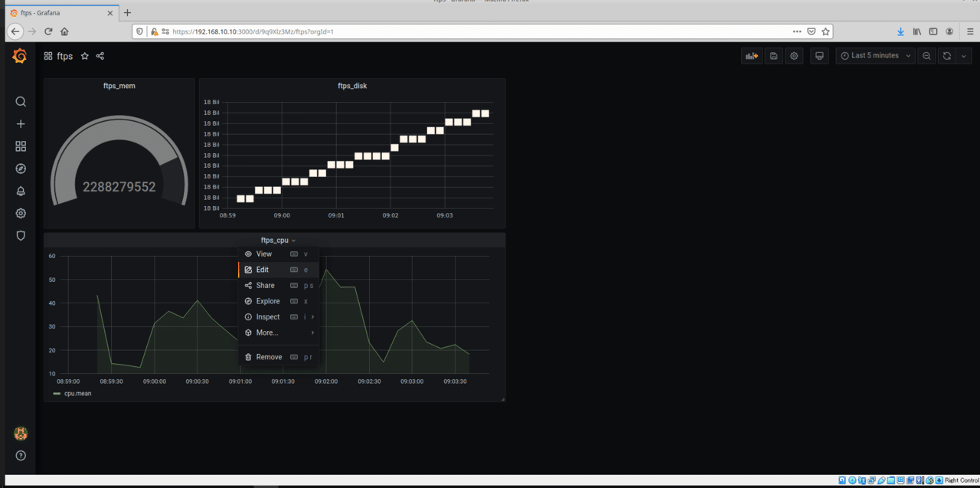The height and width of the screenshot is (488, 980).
Task: Click the ftps_mem panel title
Action: pyautogui.click(x=119, y=86)
